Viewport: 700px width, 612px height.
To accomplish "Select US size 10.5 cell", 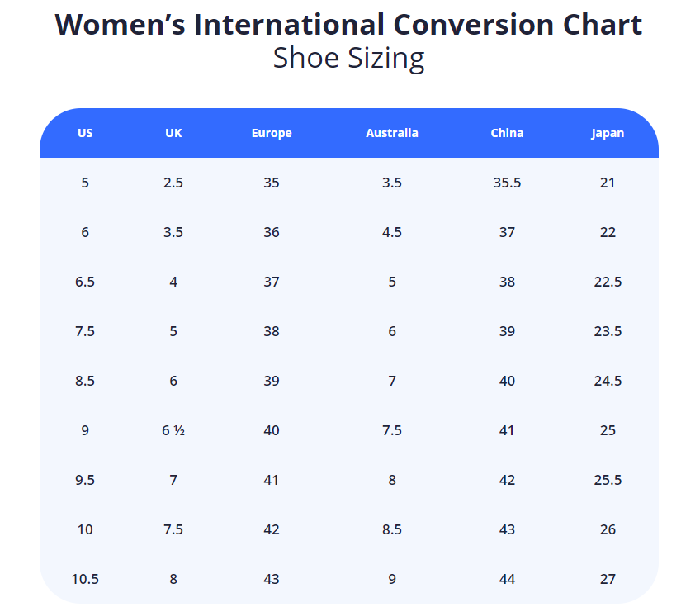I will tap(85, 579).
